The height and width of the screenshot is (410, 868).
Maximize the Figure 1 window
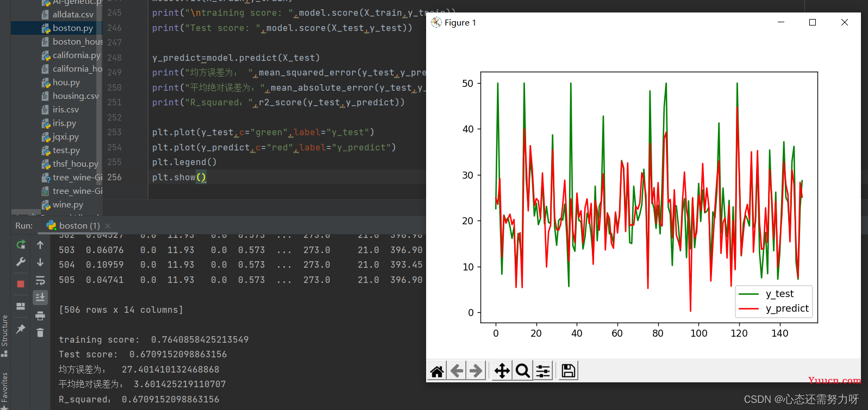[813, 22]
